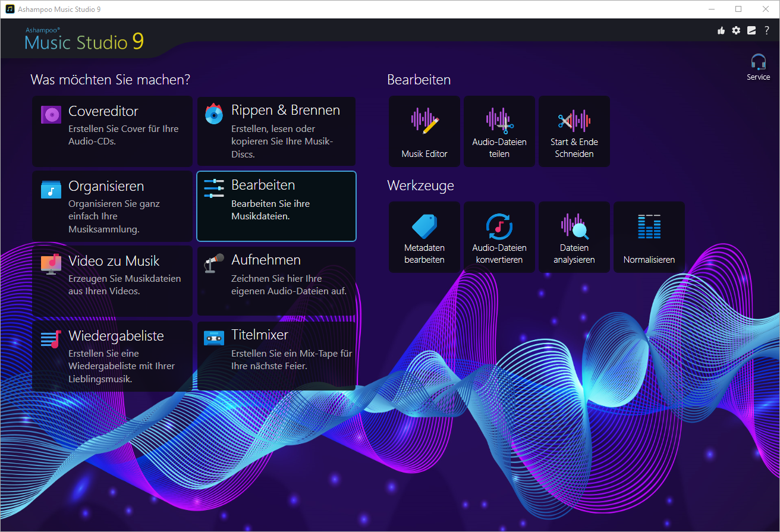The width and height of the screenshot is (780, 532).
Task: Click the skin icon beside the gear
Action: point(751,30)
